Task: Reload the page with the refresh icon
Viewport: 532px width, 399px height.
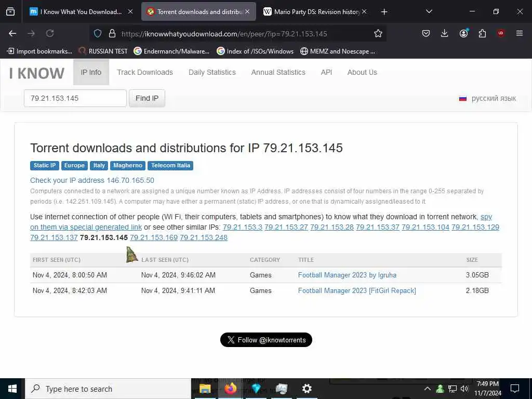Action: [x=50, y=33]
